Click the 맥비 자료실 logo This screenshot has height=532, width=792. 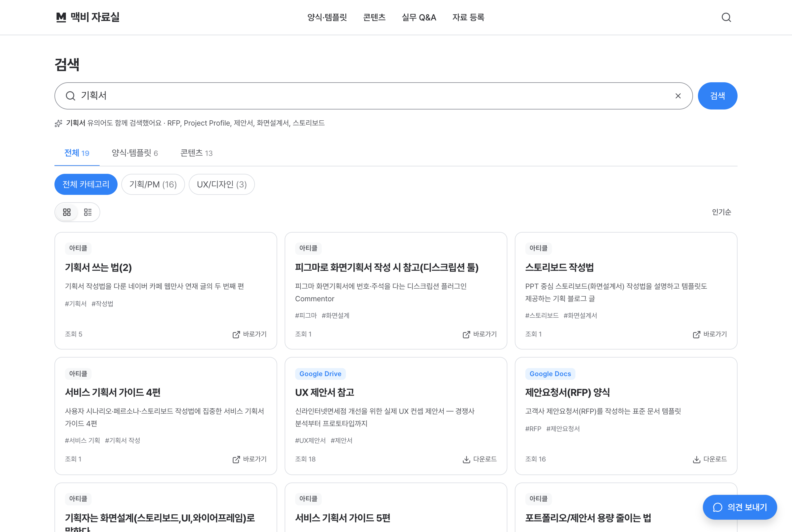pos(88,17)
